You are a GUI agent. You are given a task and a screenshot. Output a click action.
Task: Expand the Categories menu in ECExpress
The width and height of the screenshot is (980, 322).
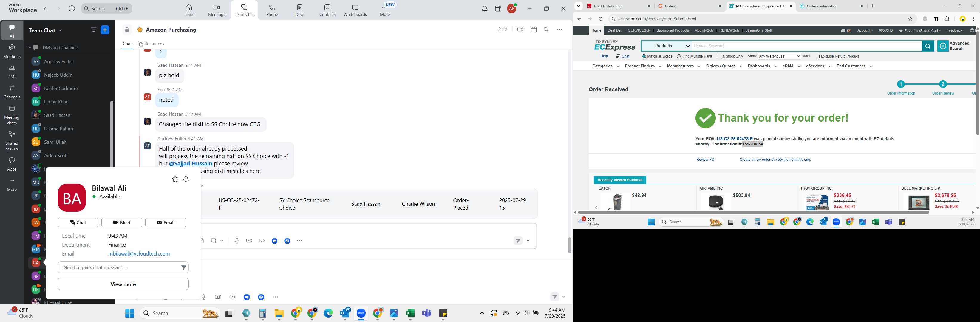click(x=606, y=66)
